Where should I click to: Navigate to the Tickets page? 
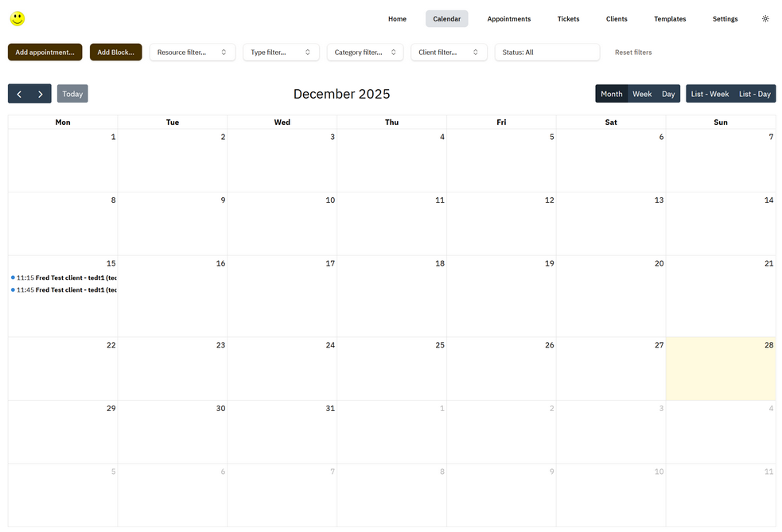(x=568, y=19)
